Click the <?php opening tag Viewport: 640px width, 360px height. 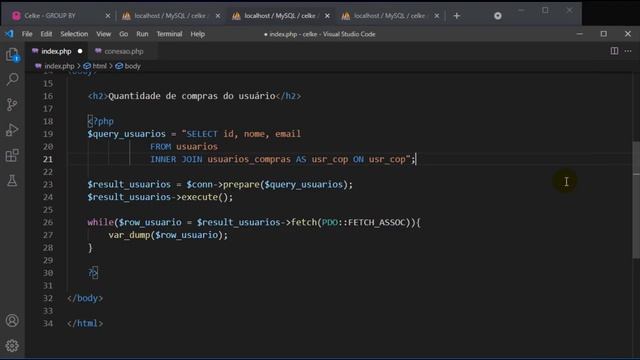[101, 121]
